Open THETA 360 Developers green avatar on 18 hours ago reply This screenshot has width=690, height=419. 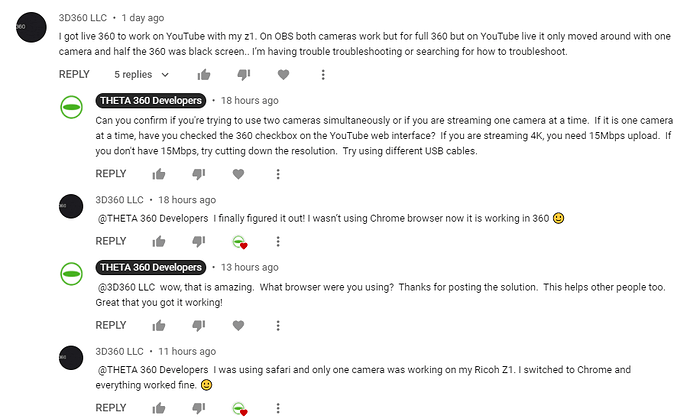71,107
